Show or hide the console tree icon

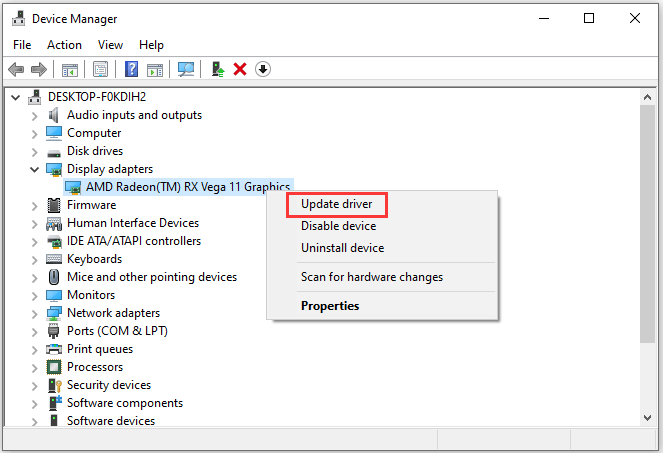[70, 69]
